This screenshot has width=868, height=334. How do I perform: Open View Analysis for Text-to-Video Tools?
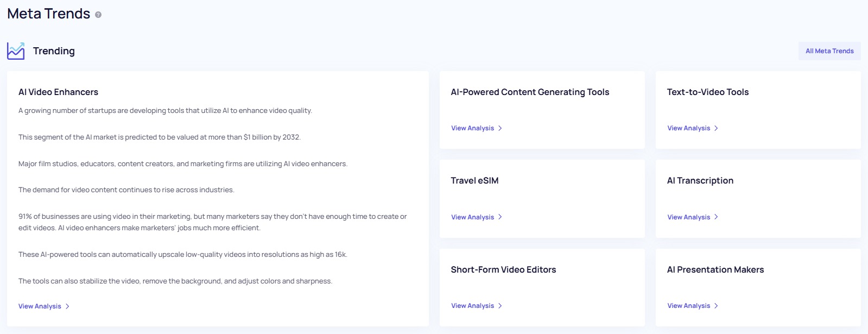(x=688, y=128)
